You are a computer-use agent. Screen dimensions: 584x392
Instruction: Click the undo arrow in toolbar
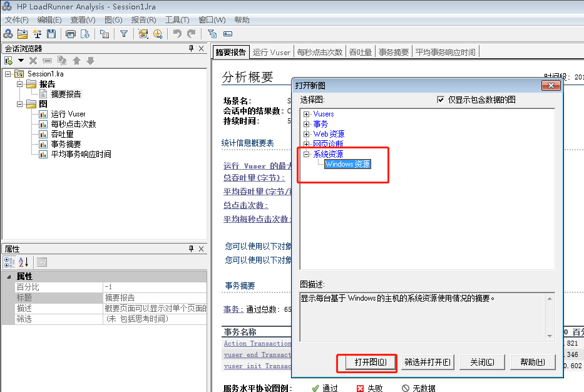177,34
